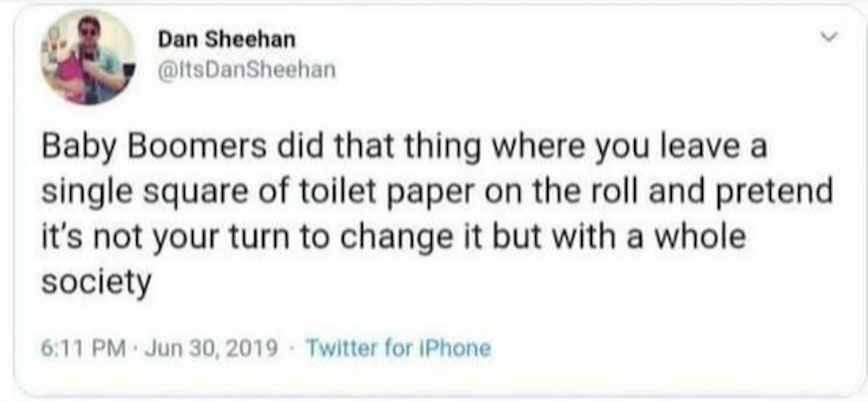Click the display name "Dan Sheehan"
Viewport: 868px width, 402px height.
pos(227,39)
